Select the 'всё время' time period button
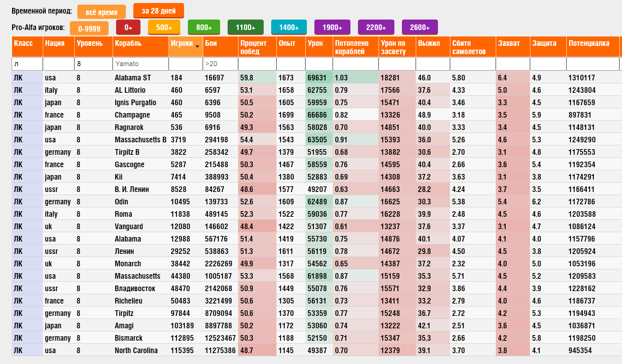This screenshot has width=622, height=364. tap(101, 12)
